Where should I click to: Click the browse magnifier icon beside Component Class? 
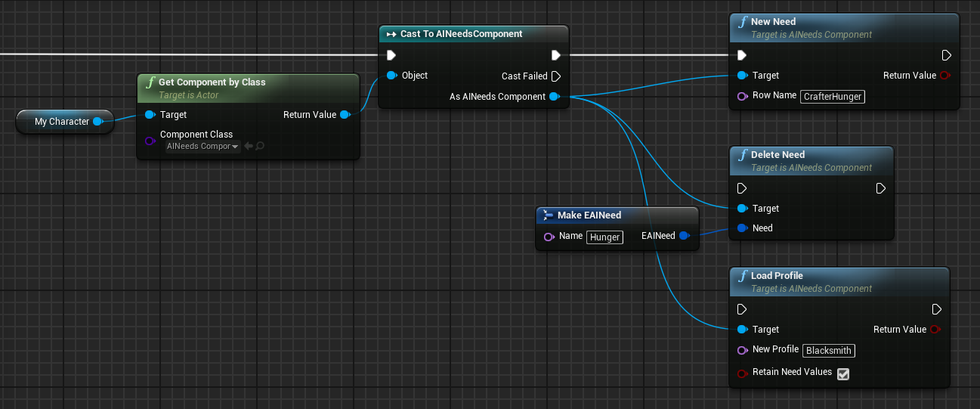click(x=260, y=147)
